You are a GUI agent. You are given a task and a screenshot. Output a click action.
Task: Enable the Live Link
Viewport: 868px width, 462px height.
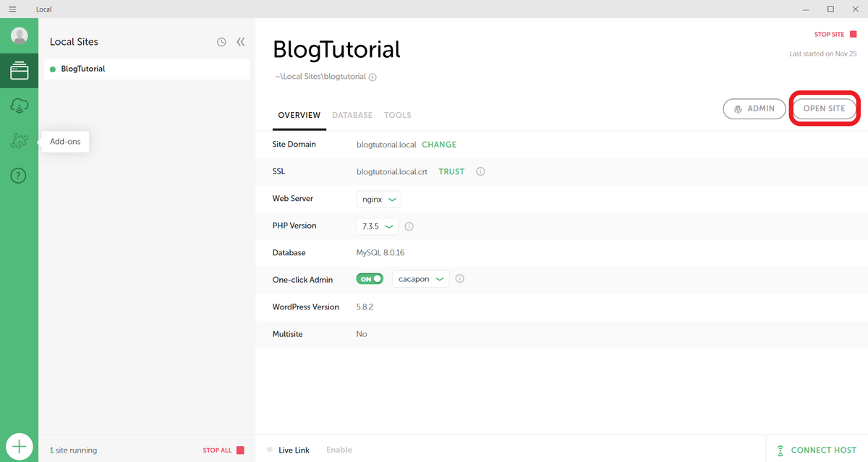[x=339, y=450]
